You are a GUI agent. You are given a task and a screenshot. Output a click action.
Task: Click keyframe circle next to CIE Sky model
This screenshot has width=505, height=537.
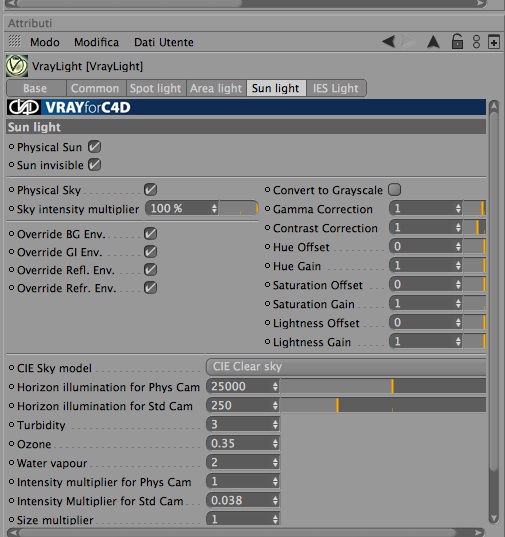[x=11, y=368]
